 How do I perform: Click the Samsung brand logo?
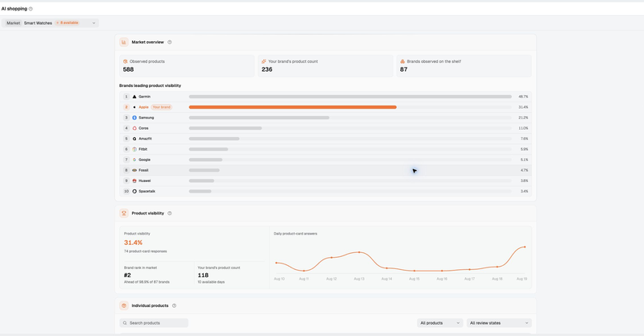(x=134, y=118)
